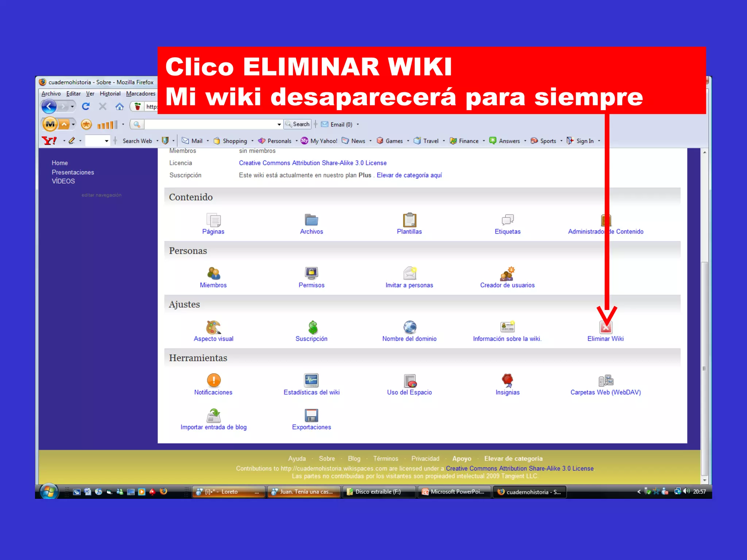Open the Insignias rosette icon
Viewport: 747px width, 560px height.
(507, 380)
